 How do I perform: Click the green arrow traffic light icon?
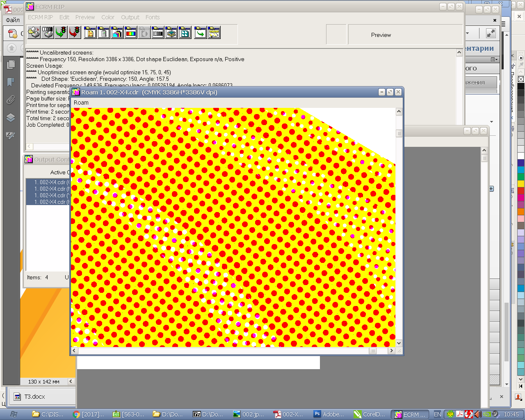[x=61, y=32]
